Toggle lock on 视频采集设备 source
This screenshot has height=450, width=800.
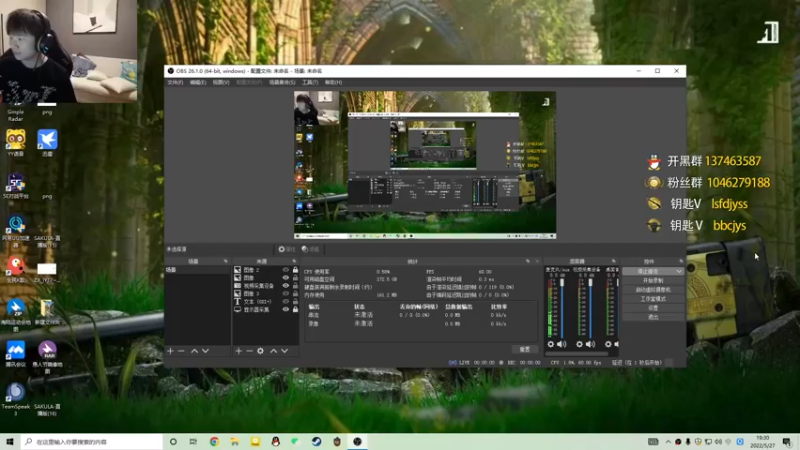tap(295, 286)
